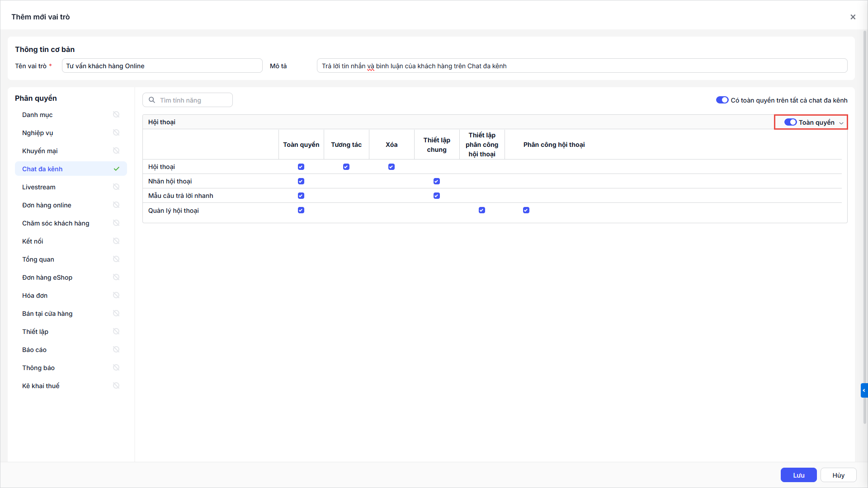Viewport: 868px width, 488px height.
Task: Uncheck Toàn quyền for Quản lý hội thoại
Action: pyautogui.click(x=301, y=210)
